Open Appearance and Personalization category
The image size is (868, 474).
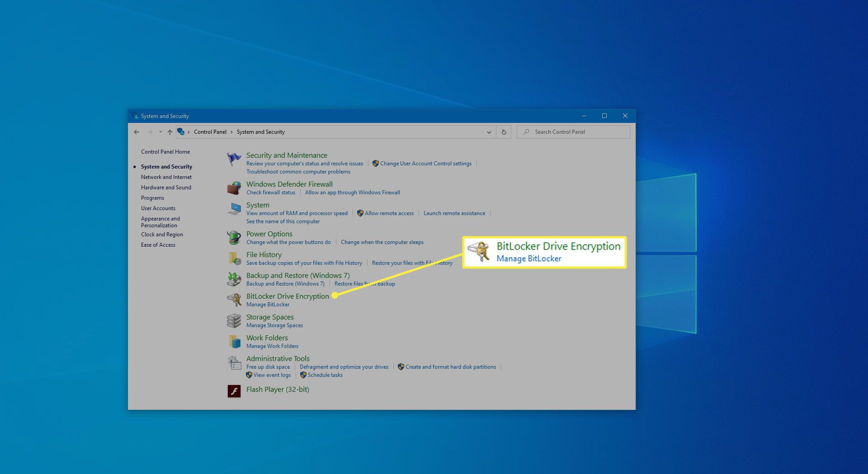(x=160, y=222)
